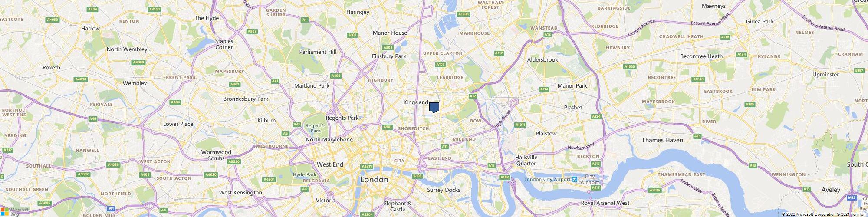Click the A503 road shield

click(388, 48)
